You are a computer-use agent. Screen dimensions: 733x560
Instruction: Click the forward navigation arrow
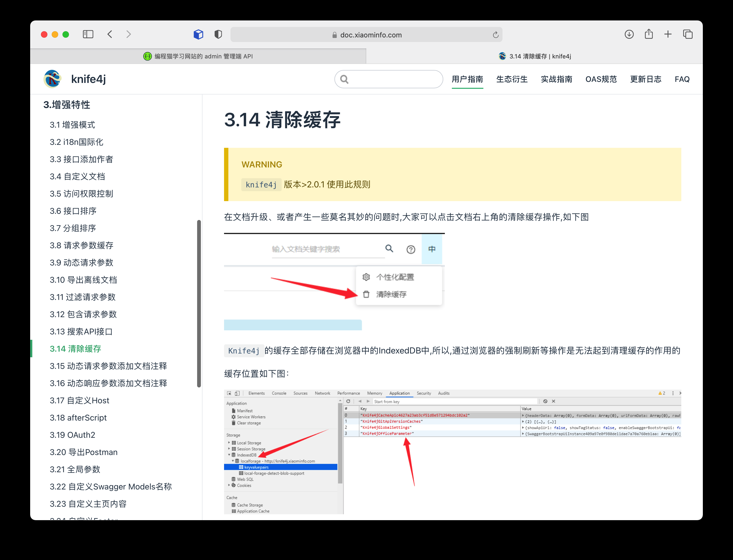[129, 34]
